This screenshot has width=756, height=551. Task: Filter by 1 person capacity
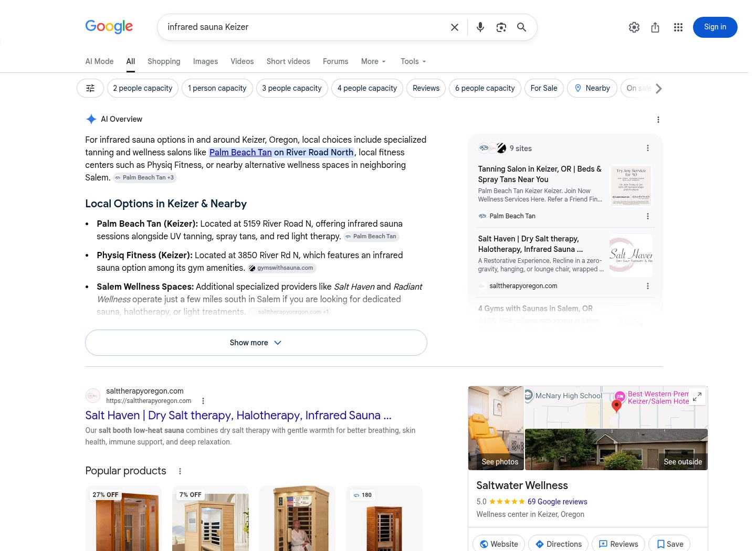(217, 88)
